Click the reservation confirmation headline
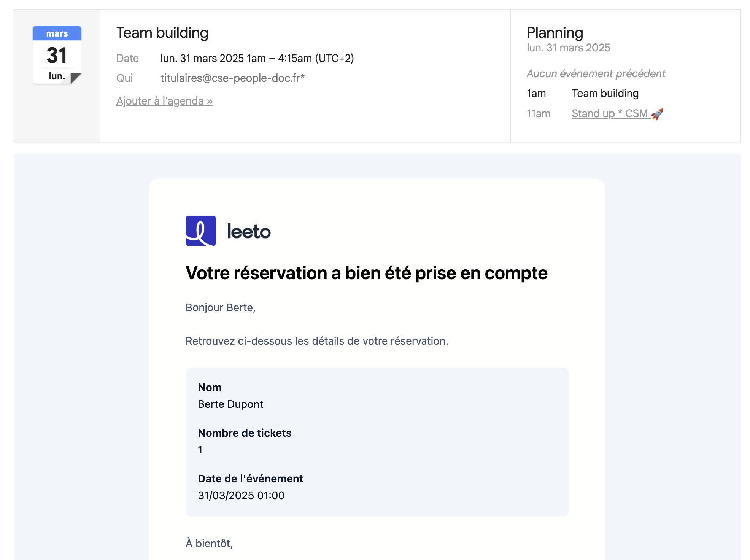Screen dimensions: 750x560 tap(366, 273)
